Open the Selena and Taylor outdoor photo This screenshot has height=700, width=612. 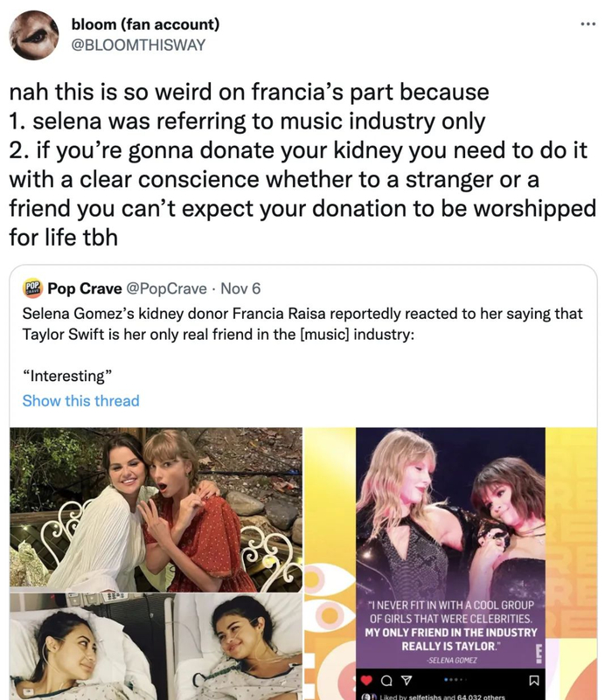pyautogui.click(x=156, y=509)
